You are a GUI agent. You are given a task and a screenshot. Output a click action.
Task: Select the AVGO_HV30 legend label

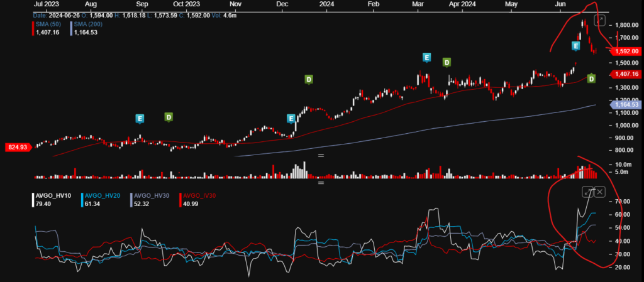[x=151, y=196]
